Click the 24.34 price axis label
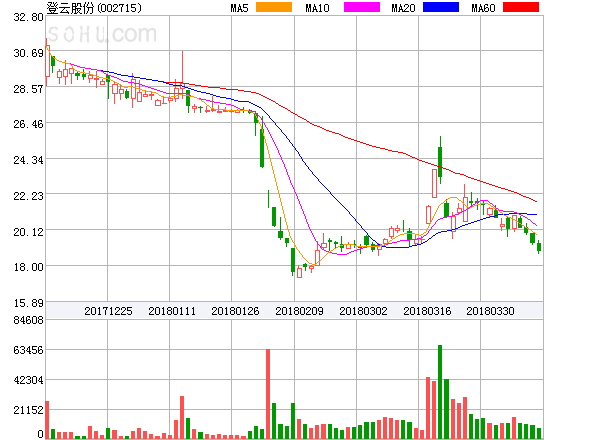600x440 pixels. pos(28,160)
